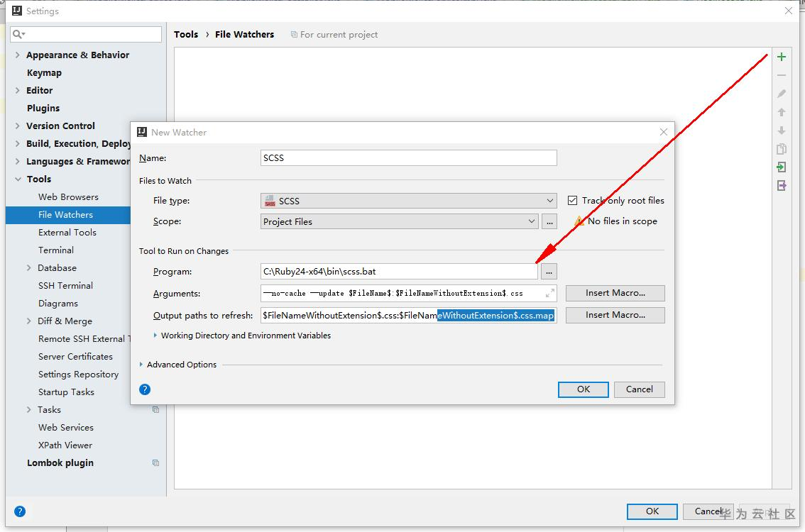The height and width of the screenshot is (532, 805).
Task: Expand Working Directory and Environment Variables
Action: coord(155,335)
